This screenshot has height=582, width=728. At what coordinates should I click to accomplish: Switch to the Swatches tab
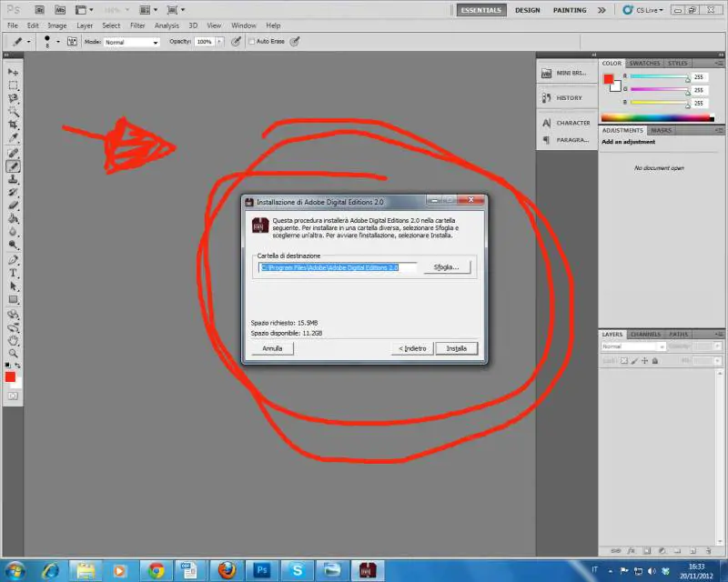click(x=644, y=63)
